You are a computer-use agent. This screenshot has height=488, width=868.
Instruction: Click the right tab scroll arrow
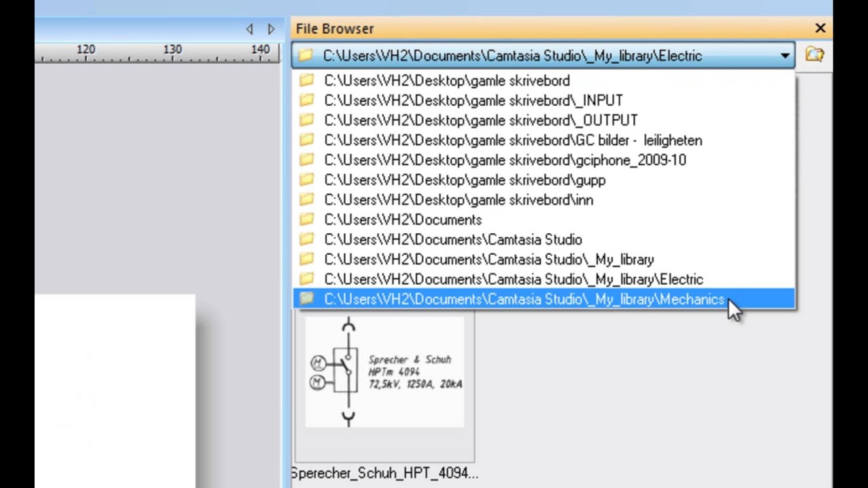tap(271, 28)
